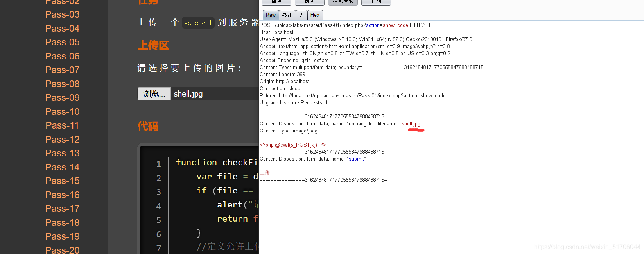This screenshot has width=644, height=254.
Task: Click the 请选择要上传的图片 label
Action: [190, 68]
